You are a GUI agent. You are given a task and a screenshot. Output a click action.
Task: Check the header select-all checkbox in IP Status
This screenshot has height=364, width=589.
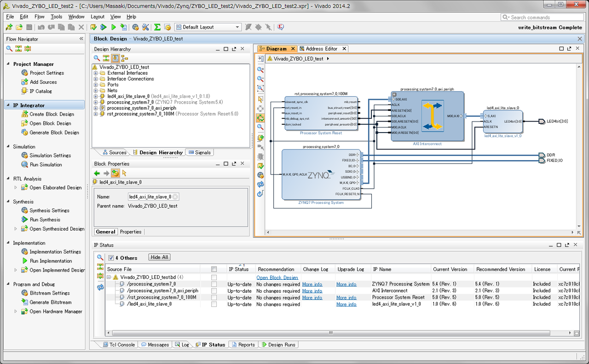point(214,269)
